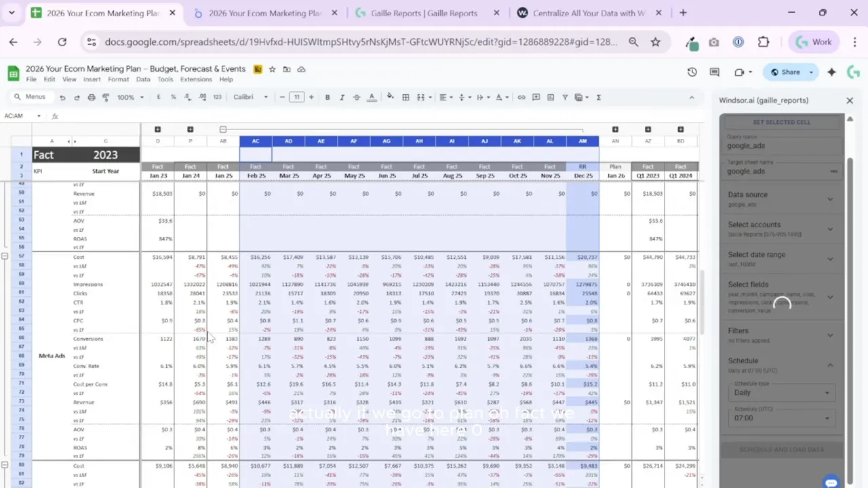This screenshot has height=488, width=868.
Task: Expand the Select accounts section
Action: 830,228
